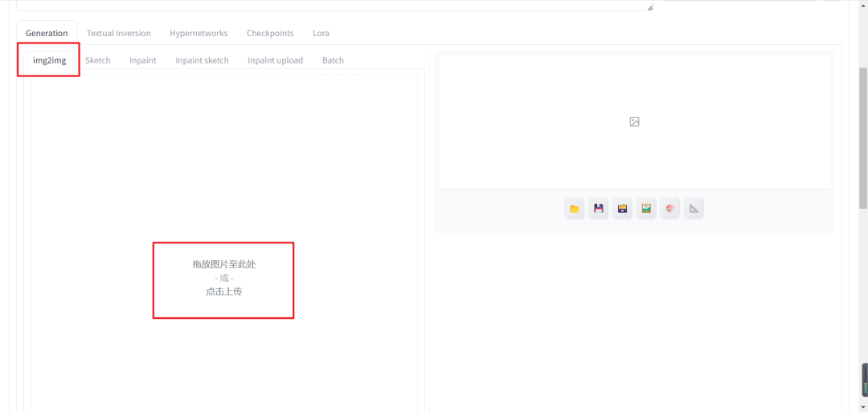Click the page vertical scrollbar thumb
Viewport: 868px width, 412px height.
863,138
